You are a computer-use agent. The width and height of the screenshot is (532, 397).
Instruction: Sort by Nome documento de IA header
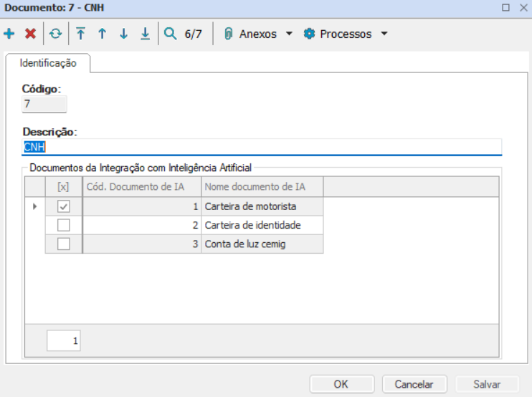point(262,187)
